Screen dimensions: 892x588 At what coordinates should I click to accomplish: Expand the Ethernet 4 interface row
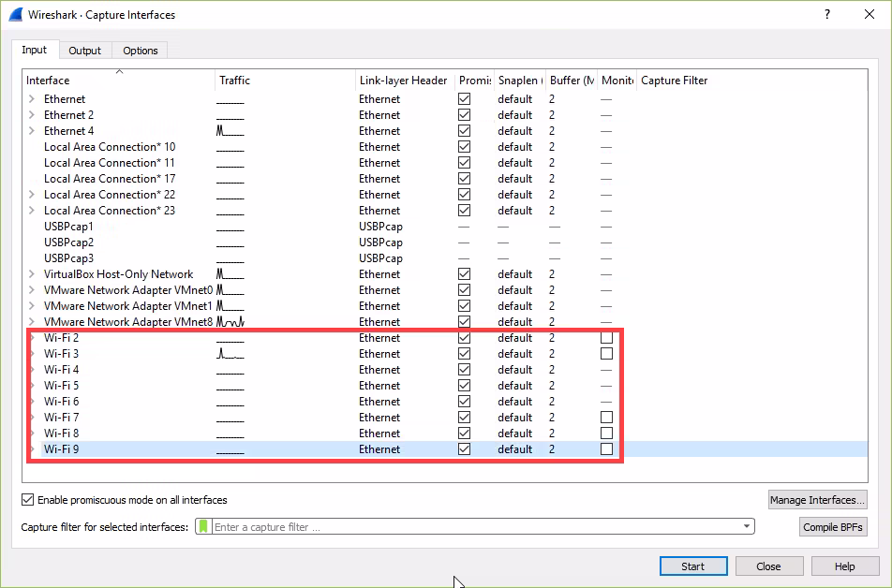(x=32, y=131)
